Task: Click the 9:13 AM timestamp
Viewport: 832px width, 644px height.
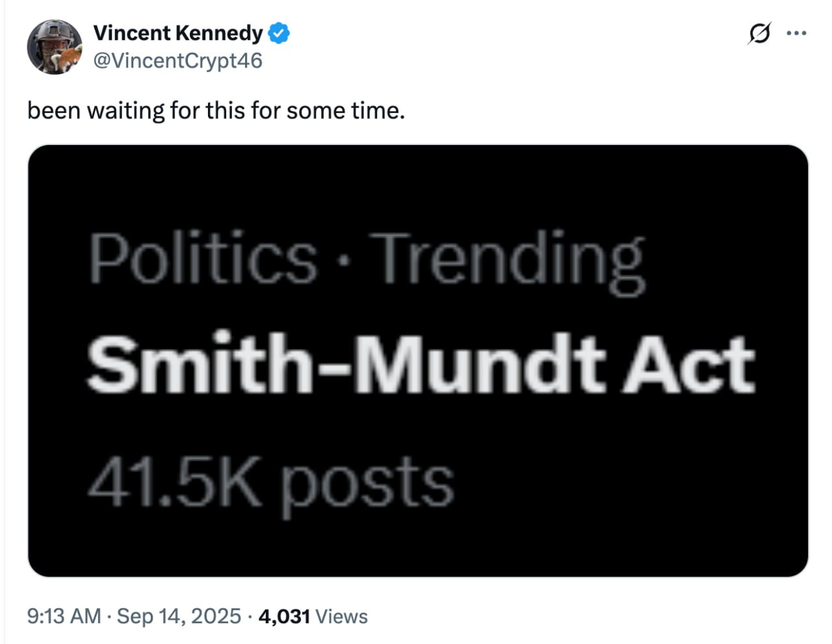Action: [64, 616]
